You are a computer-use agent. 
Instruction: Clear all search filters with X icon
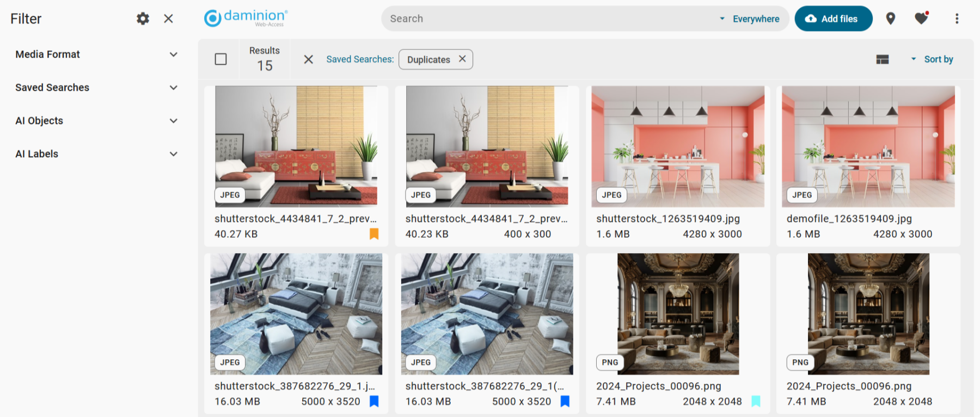[x=308, y=59]
